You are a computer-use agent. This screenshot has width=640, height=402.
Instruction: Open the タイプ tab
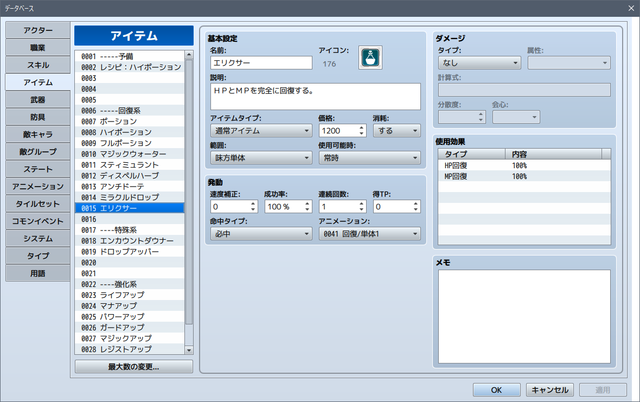point(38,256)
